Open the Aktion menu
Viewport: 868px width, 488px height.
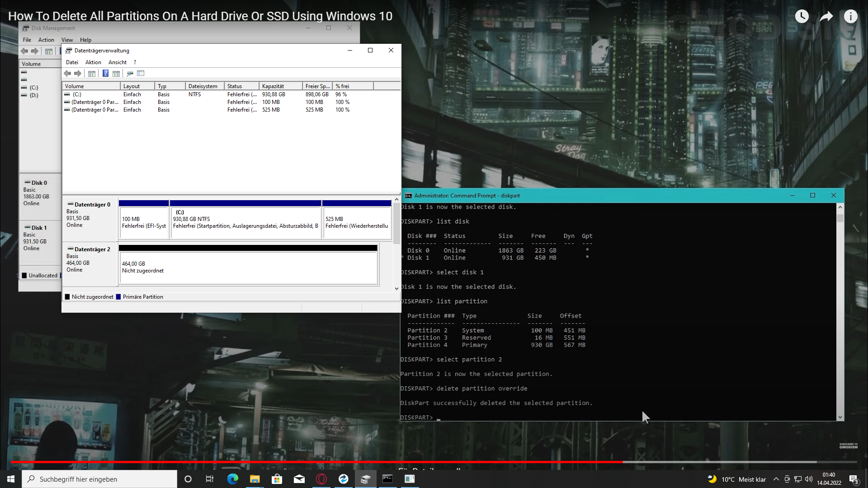93,62
